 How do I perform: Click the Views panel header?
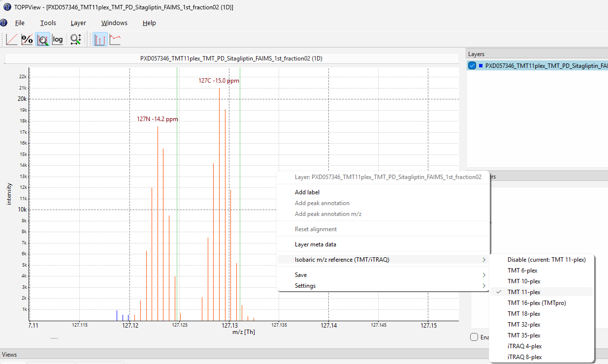[304, 355]
